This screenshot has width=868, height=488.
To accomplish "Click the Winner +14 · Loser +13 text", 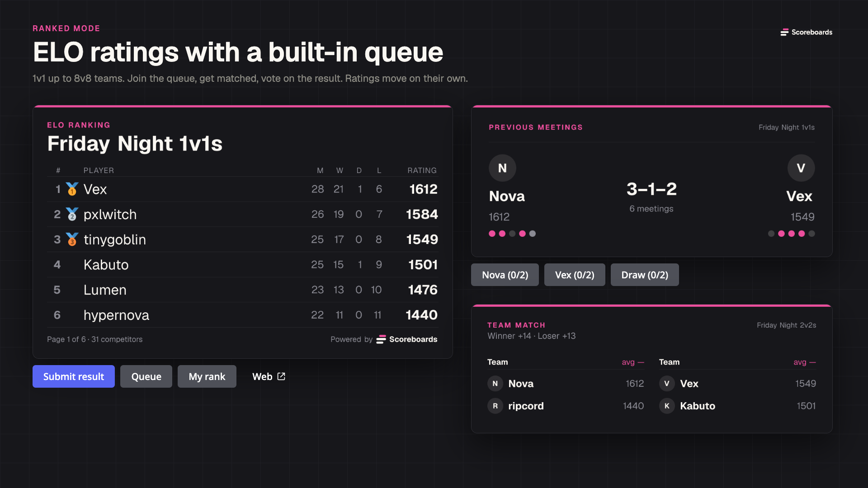I will click(x=531, y=336).
